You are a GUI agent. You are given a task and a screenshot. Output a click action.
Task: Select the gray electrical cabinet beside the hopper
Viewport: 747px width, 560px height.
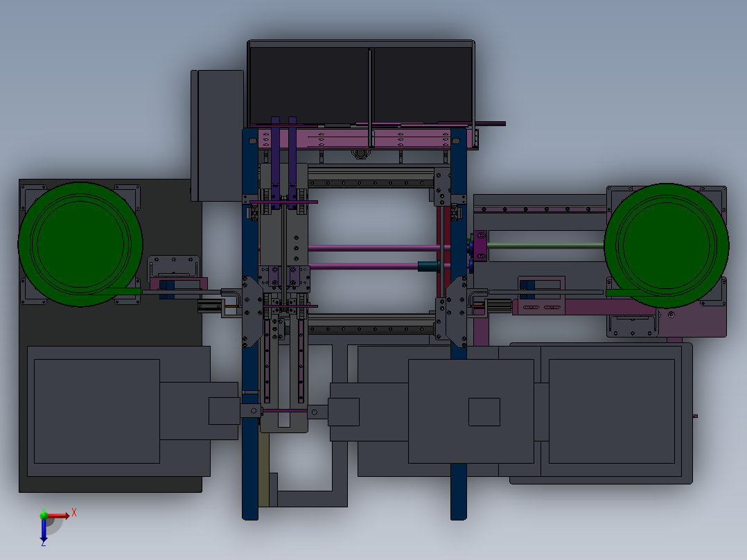click(218, 136)
